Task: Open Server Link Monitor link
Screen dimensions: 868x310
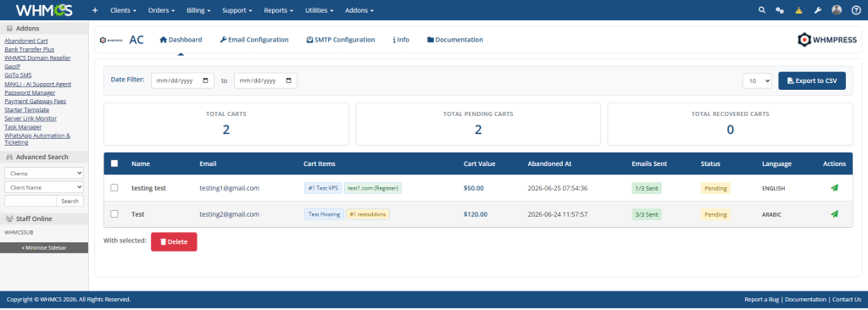Action: click(31, 118)
